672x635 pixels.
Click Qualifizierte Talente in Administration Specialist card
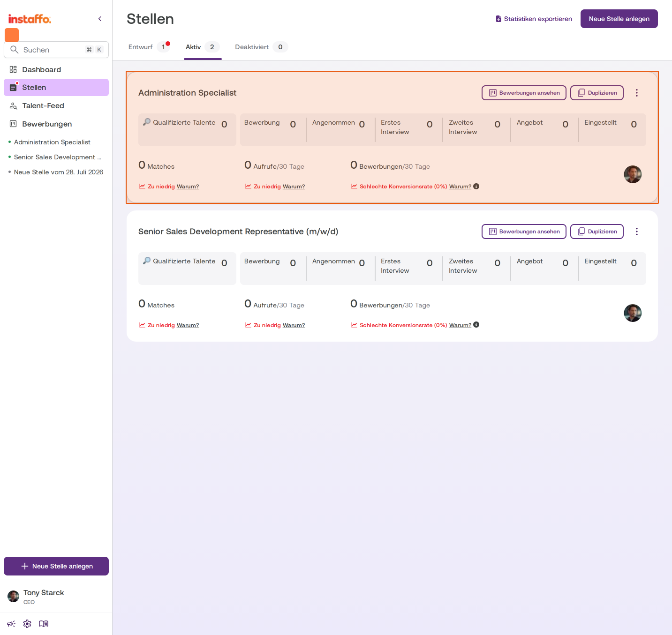[187, 130]
